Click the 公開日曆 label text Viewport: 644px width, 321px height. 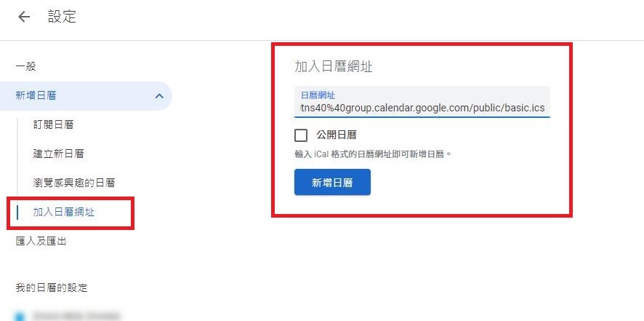tap(336, 135)
